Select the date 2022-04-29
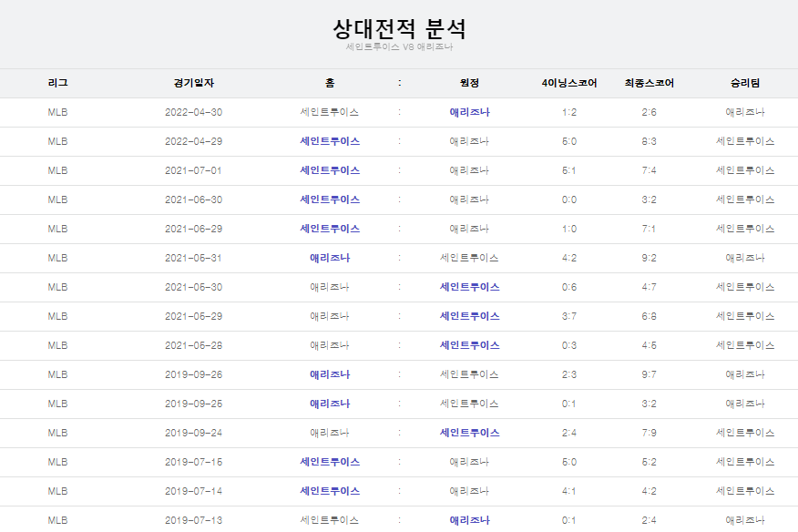 coord(193,141)
